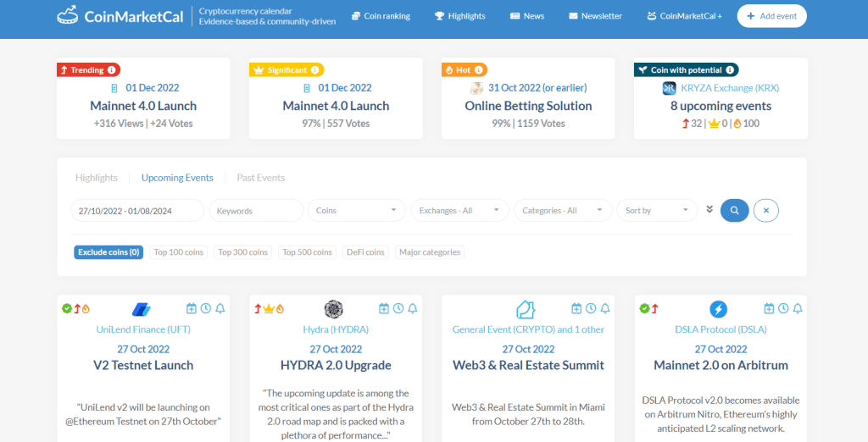Click the General Event house logo
The image size is (868, 442).
[526, 309]
